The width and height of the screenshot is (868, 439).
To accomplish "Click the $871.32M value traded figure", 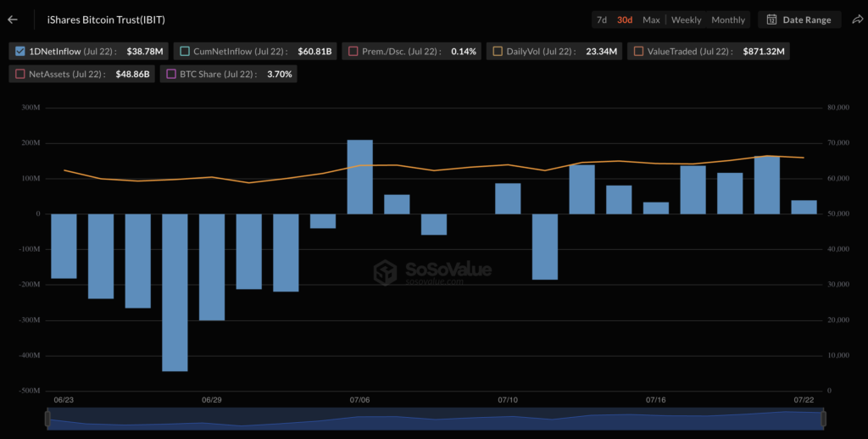I will tap(764, 52).
